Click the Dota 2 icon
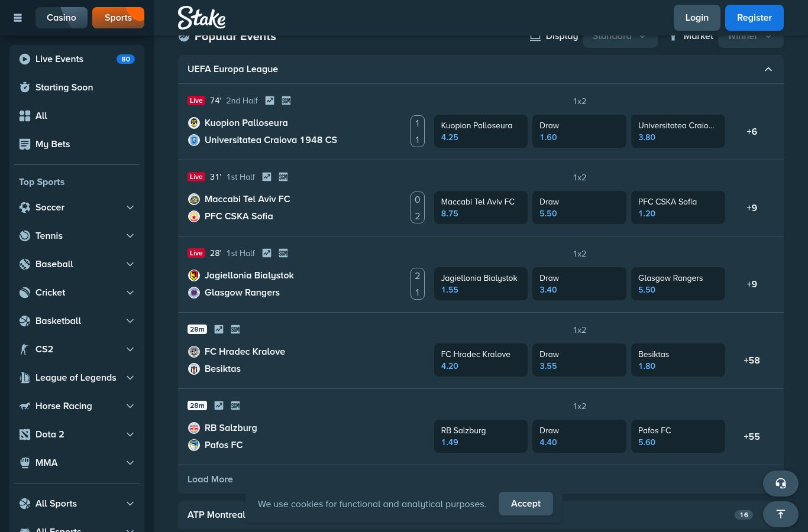Screen dimensions: 808x532 (25, 434)
